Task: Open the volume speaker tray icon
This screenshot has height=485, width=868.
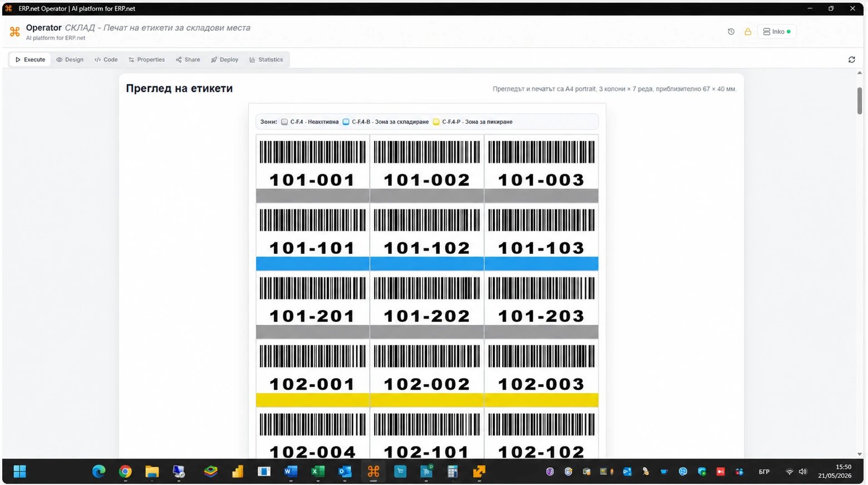Action: (x=802, y=472)
